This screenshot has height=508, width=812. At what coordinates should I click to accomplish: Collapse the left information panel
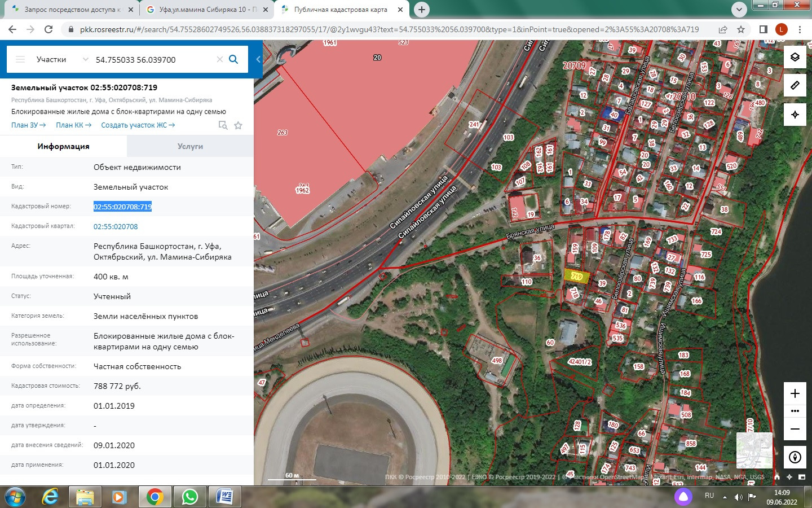pos(258,59)
